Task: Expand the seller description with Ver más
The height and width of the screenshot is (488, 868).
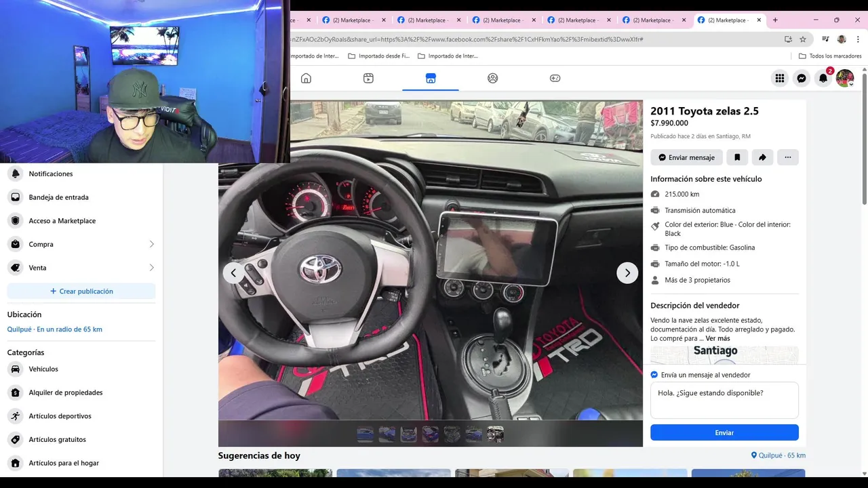Action: (x=717, y=338)
